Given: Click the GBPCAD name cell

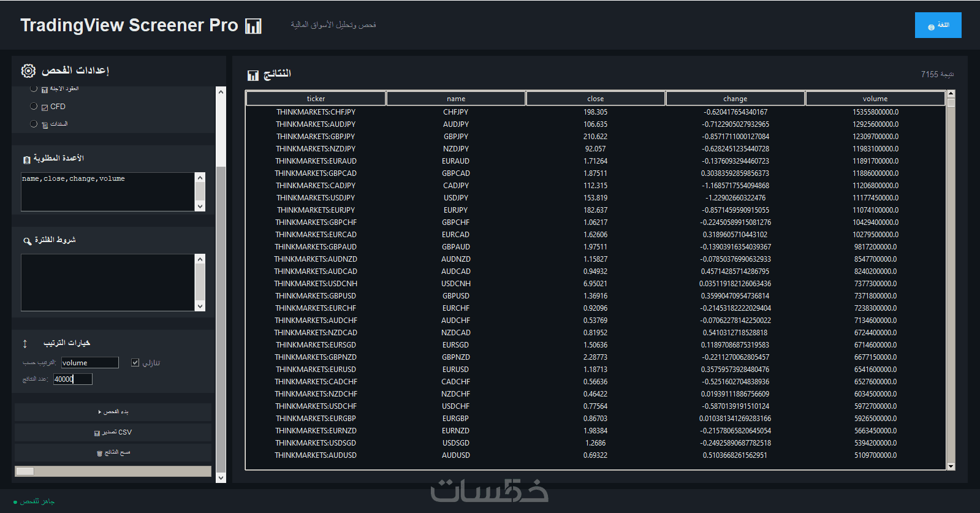Looking at the screenshot, I should pyautogui.click(x=456, y=173).
